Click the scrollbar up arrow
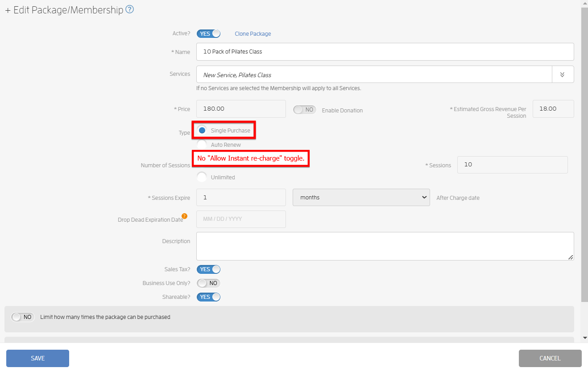This screenshot has width=588, height=372. pyautogui.click(x=584, y=4)
